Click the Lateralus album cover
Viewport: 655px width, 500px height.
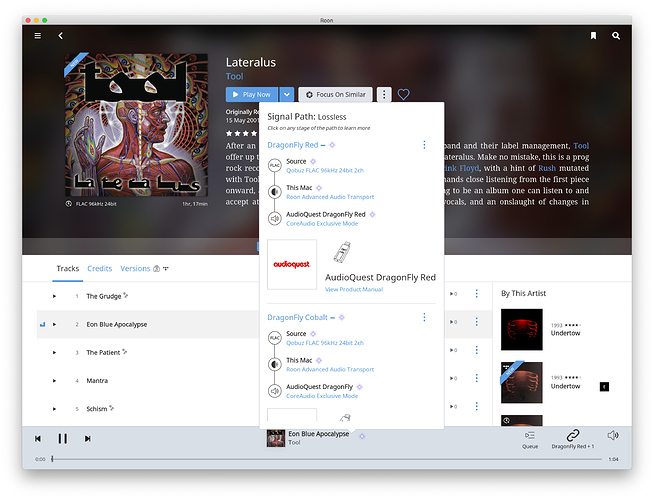(x=136, y=125)
